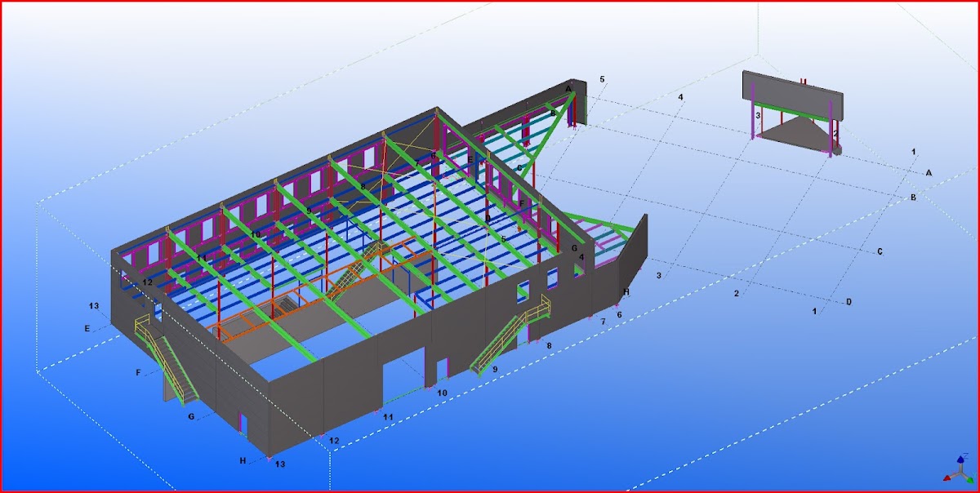Click grid label H near bottom corner
The width and height of the screenshot is (980, 493).
click(243, 461)
